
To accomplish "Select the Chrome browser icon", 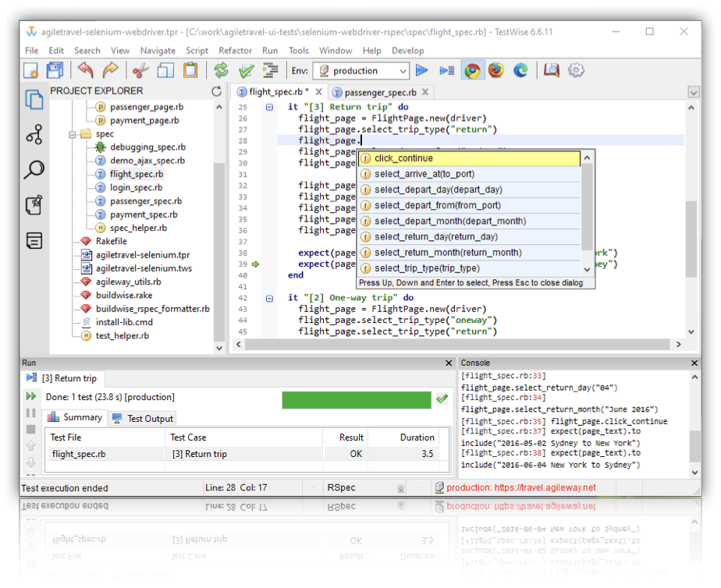I will pyautogui.click(x=472, y=71).
